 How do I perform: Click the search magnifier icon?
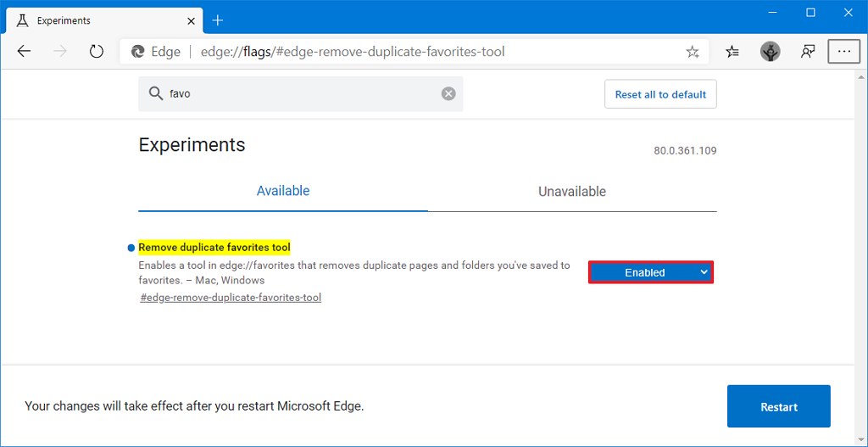(156, 93)
